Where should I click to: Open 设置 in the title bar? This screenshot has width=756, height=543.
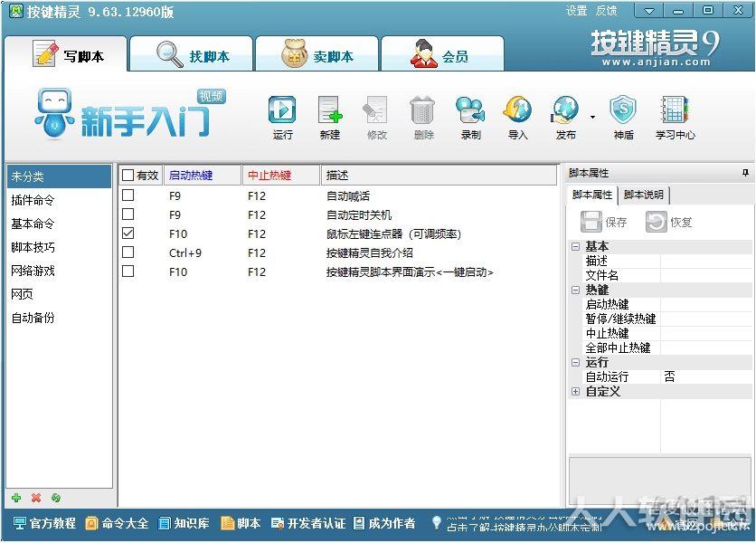[x=576, y=11]
